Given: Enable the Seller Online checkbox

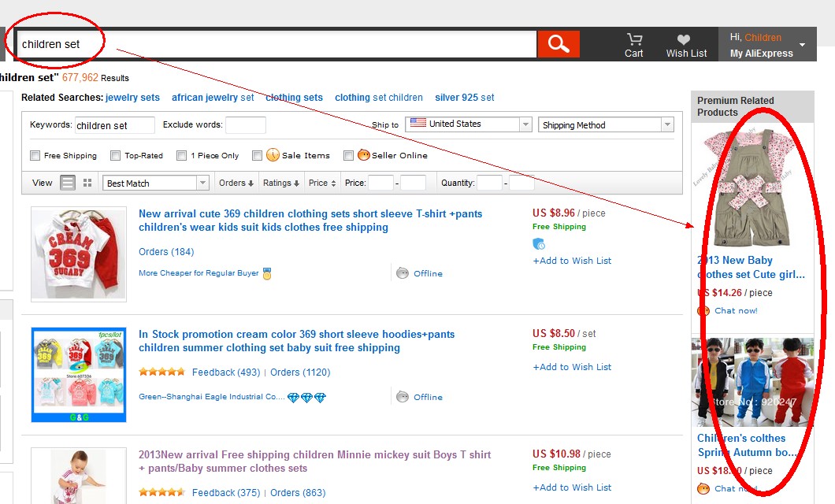Looking at the screenshot, I should click(x=348, y=155).
